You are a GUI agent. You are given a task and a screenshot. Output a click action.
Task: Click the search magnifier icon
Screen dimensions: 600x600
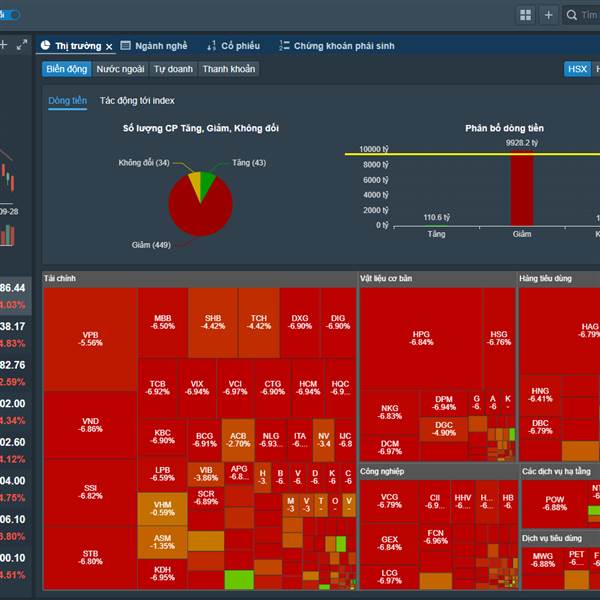[571, 15]
